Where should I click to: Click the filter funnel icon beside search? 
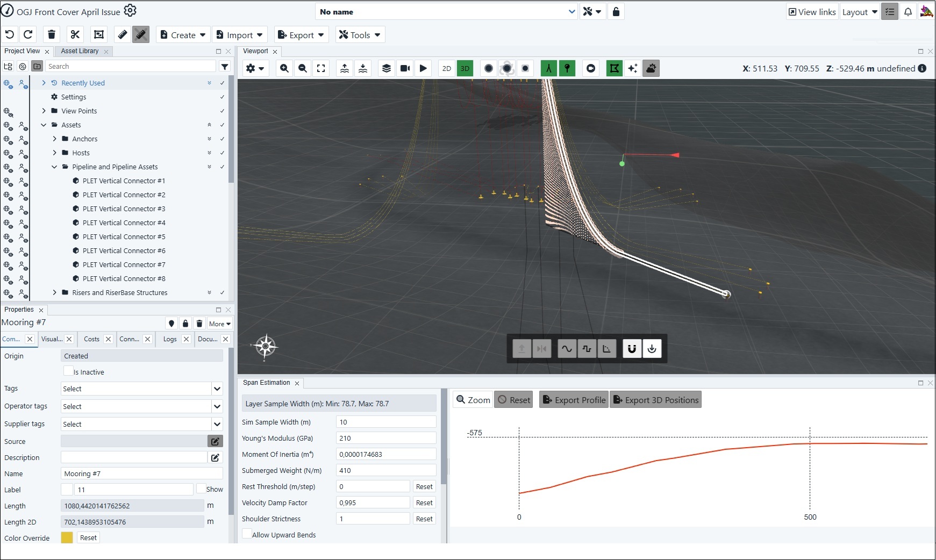(225, 67)
